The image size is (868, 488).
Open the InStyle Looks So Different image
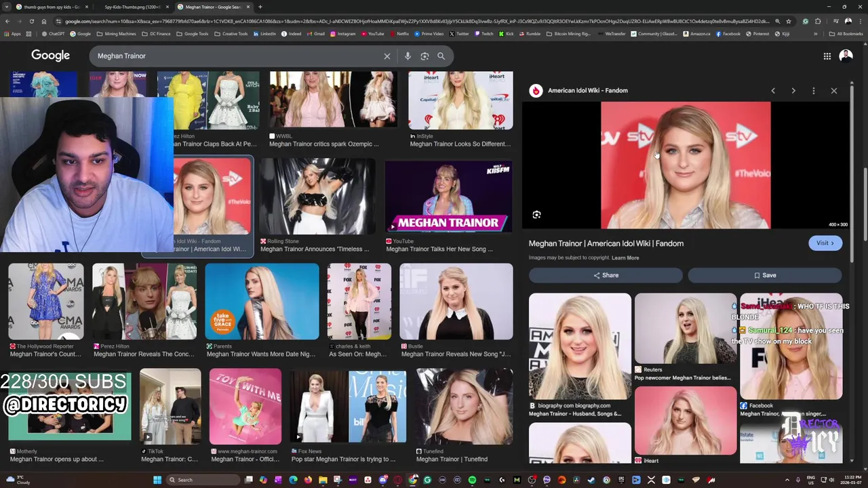pyautogui.click(x=460, y=100)
